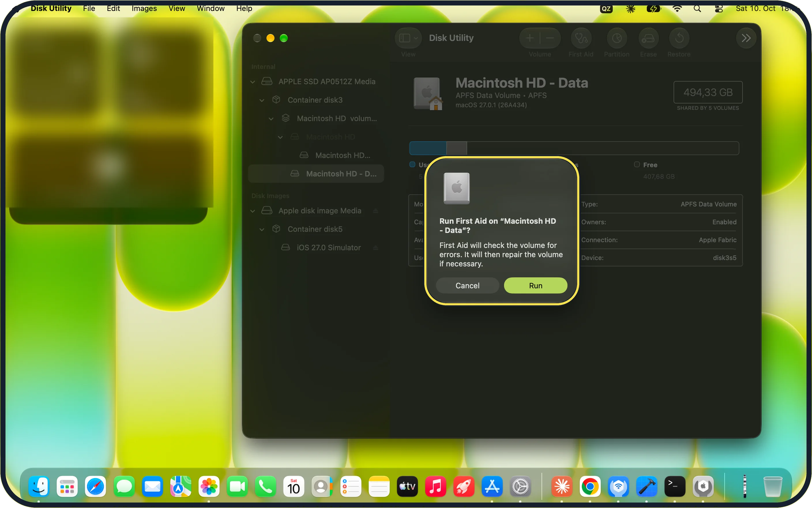Open Google Chrome from the Dock
Screen dimensions: 812x508
click(x=590, y=486)
